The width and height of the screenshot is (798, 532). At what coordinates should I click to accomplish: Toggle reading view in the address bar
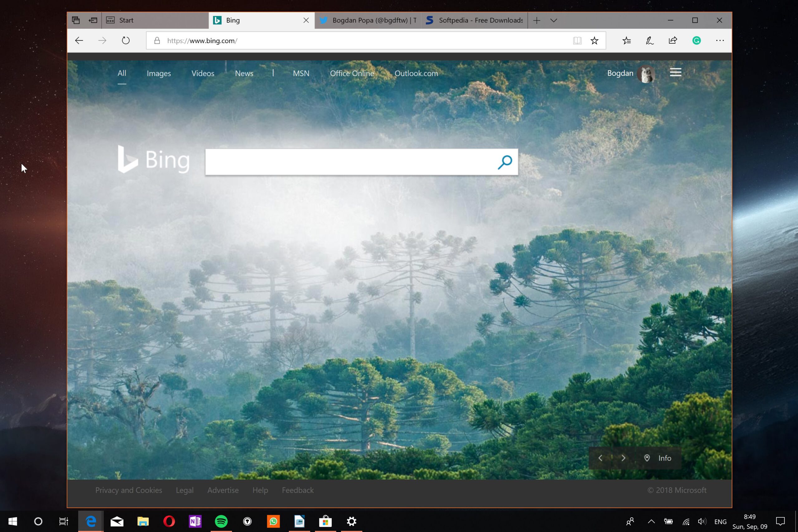pyautogui.click(x=577, y=41)
